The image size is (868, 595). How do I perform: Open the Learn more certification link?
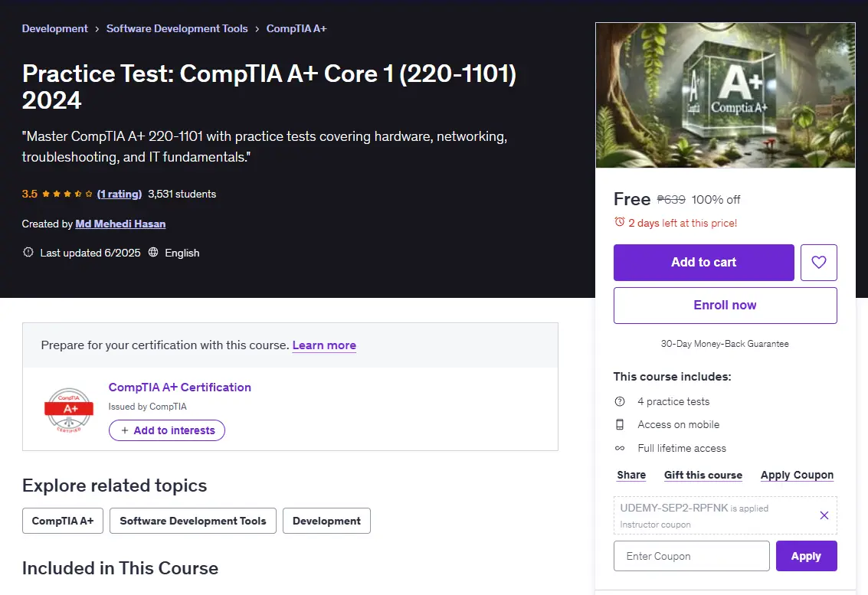point(324,345)
